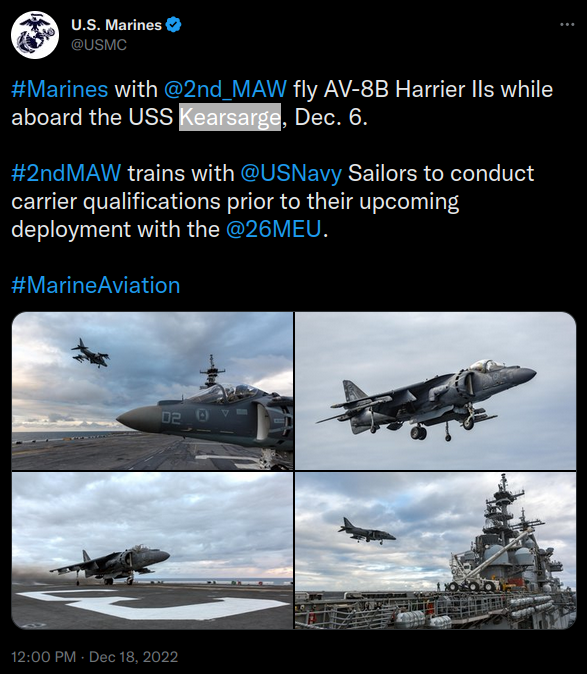The image size is (587, 674).
Task: View photo of Harrier nose numbered 02
Action: point(153,391)
